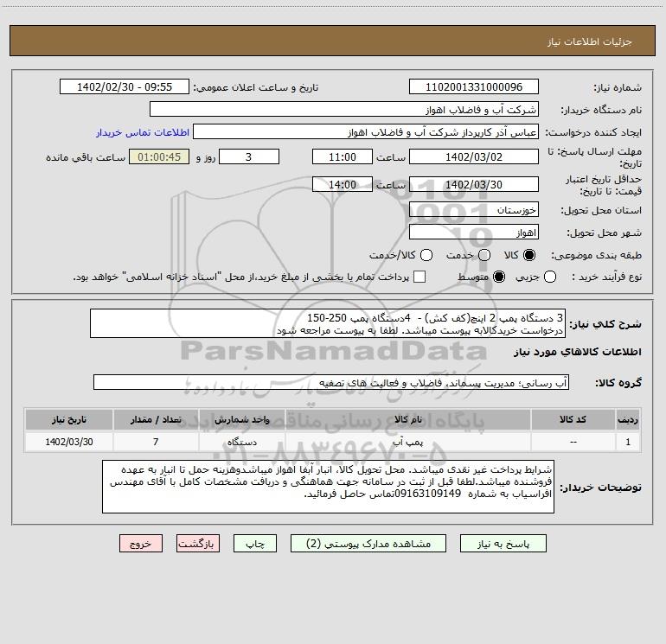Screen dimensions: 666x644
Task: Choose the جزیی purchase type option
Action: coord(549,277)
